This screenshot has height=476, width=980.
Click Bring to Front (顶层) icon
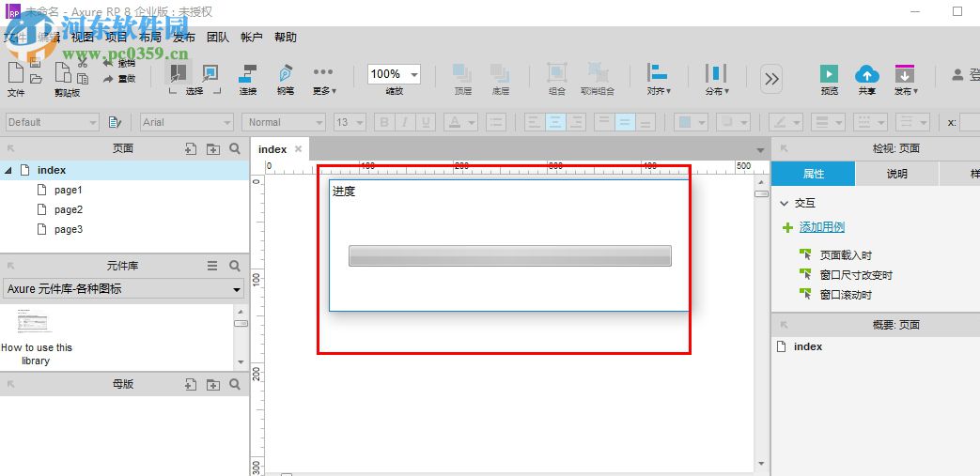pyautogui.click(x=462, y=73)
